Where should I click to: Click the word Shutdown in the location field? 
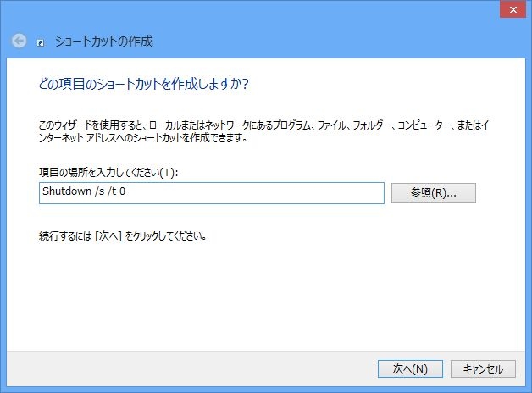(66, 192)
